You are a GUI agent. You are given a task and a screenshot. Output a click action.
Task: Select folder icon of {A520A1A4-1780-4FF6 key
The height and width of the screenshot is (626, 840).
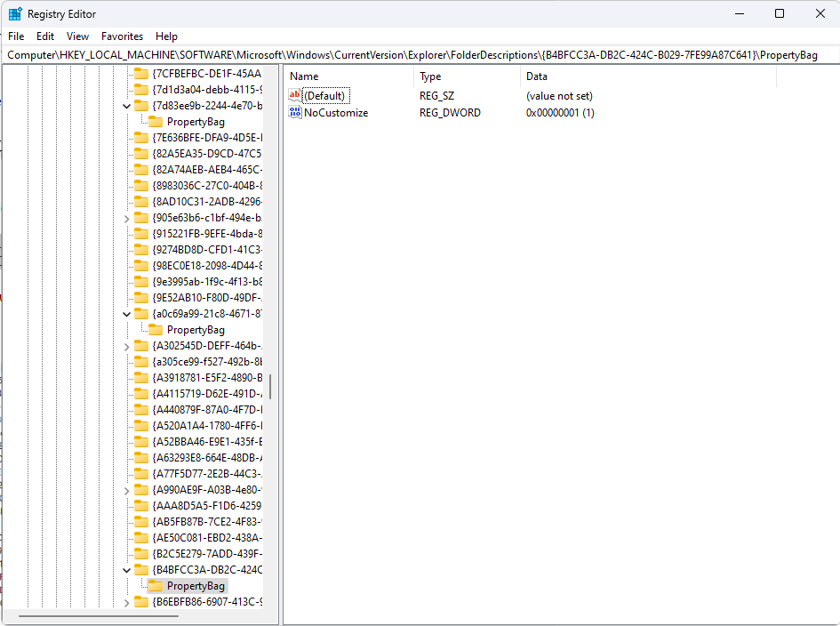coord(141,426)
